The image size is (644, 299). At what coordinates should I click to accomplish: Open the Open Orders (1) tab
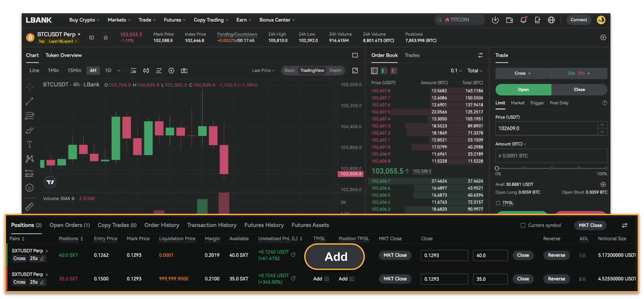click(70, 225)
